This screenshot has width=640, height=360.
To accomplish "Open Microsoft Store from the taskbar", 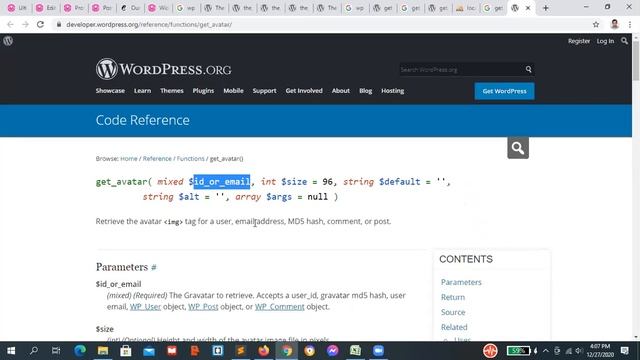I will tap(126, 351).
